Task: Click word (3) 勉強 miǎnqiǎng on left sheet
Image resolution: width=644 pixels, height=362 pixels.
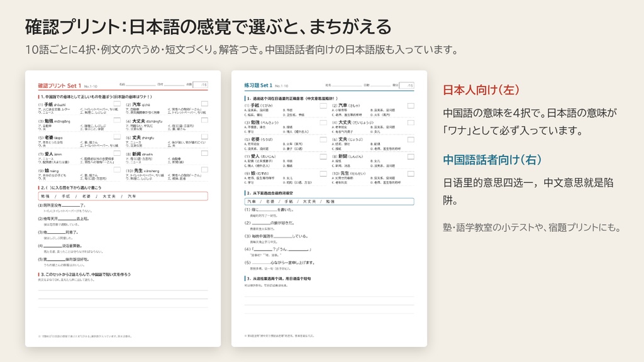Action: coord(54,121)
